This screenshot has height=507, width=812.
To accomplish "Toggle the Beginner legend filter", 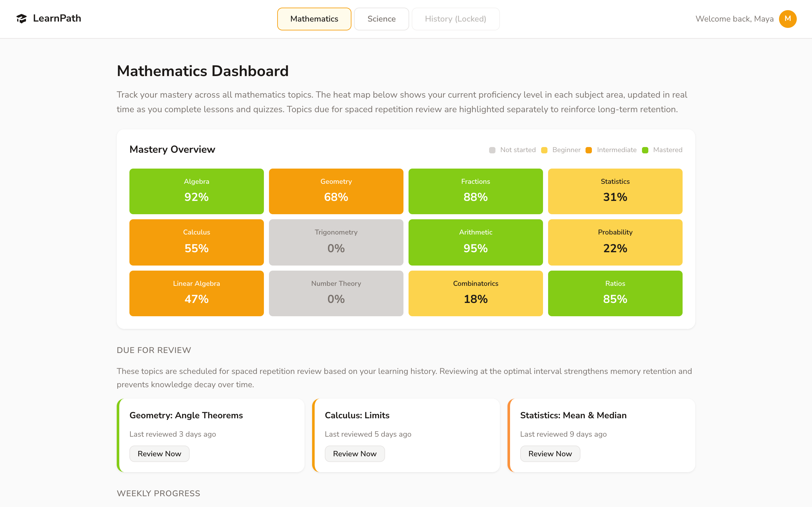I will [x=544, y=150].
